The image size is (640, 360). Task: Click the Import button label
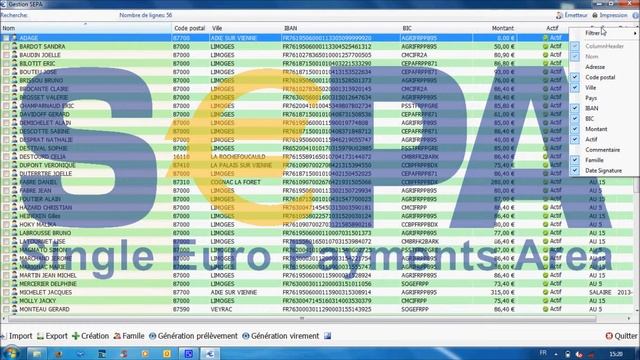[x=20, y=336]
